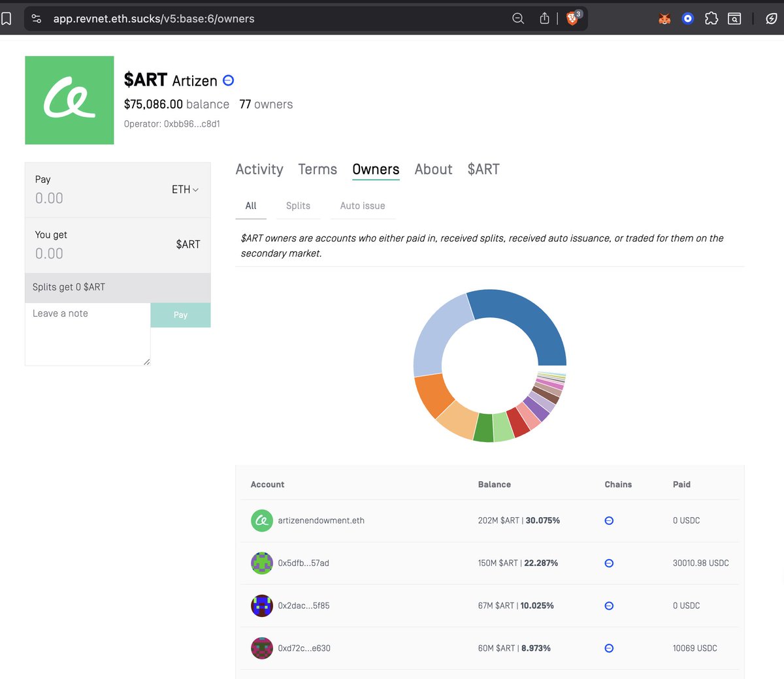
Task: Select the Splits sub-tab
Action: [298, 206]
